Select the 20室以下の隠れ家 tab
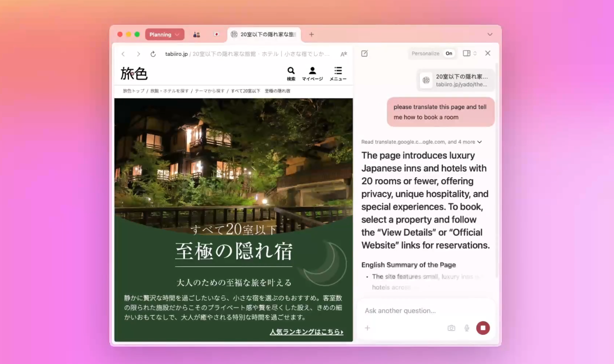Viewport: 614px width, 364px height. coord(264,34)
